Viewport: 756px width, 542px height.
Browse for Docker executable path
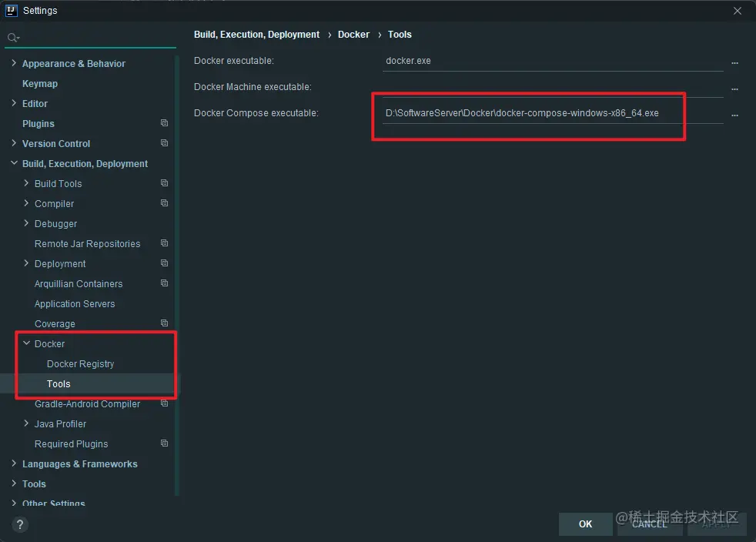point(734,62)
